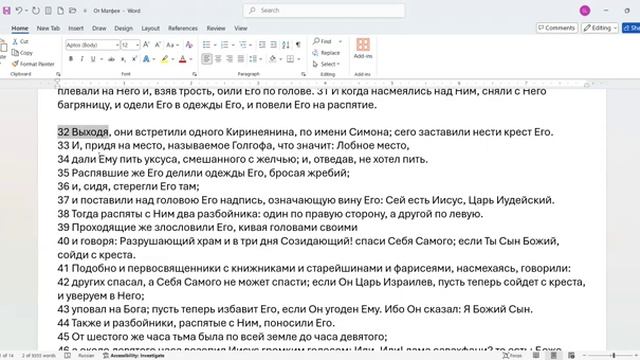Toggle subscript formatting
This screenshot has height=360, width=640.
point(123,59)
